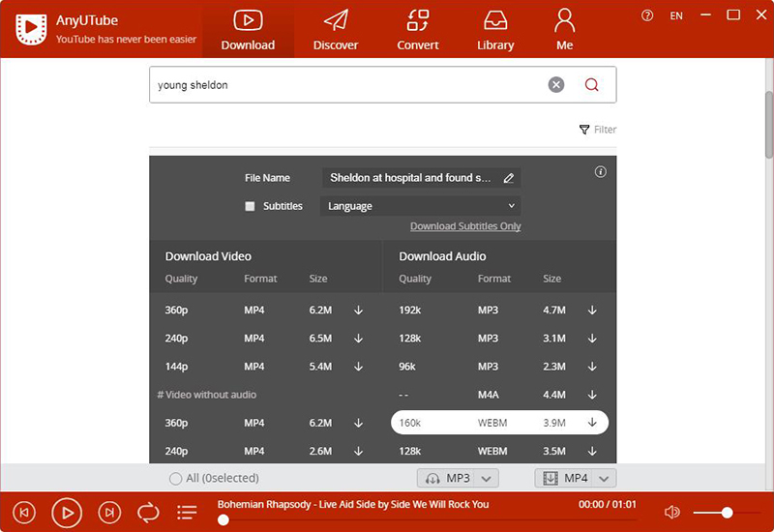
Task: Open the Download tab
Action: (x=248, y=30)
